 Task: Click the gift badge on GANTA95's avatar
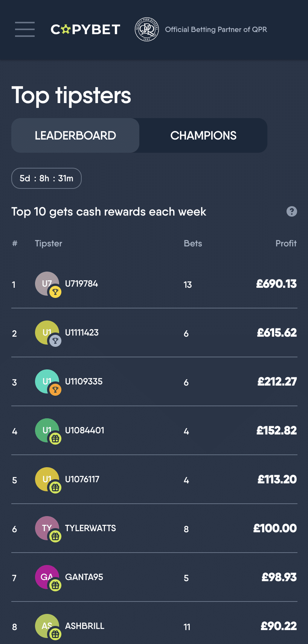pyautogui.click(x=55, y=585)
